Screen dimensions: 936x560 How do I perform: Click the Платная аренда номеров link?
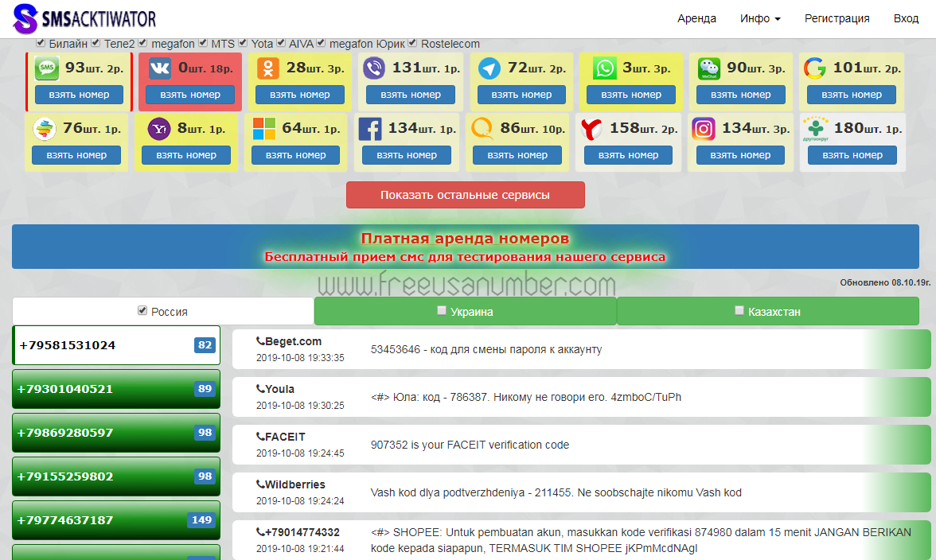tap(465, 239)
